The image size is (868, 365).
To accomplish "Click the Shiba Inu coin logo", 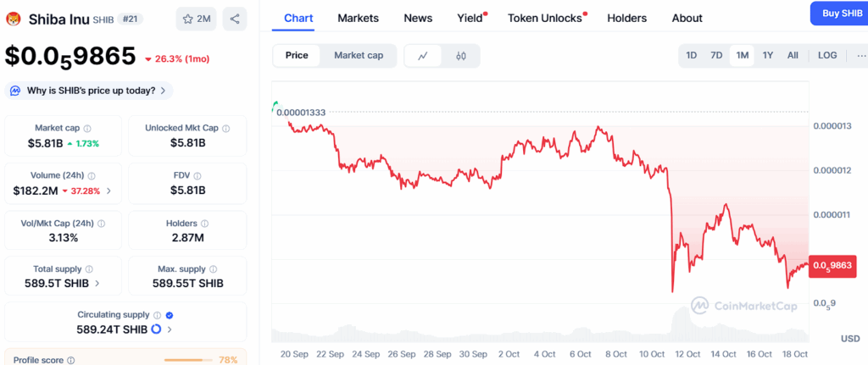I will coord(14,18).
